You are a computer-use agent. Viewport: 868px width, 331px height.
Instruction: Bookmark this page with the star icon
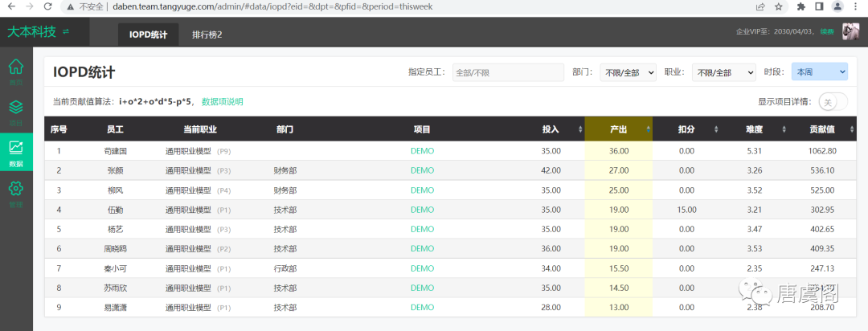click(x=778, y=6)
